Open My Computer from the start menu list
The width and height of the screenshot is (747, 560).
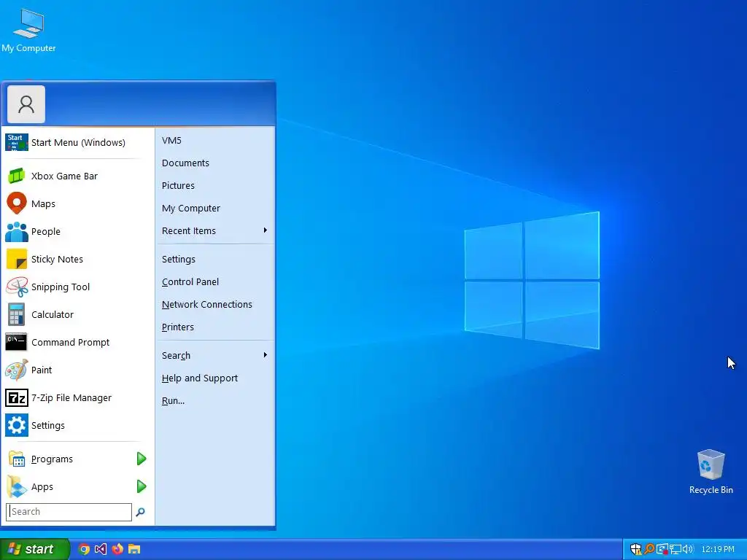point(215,208)
